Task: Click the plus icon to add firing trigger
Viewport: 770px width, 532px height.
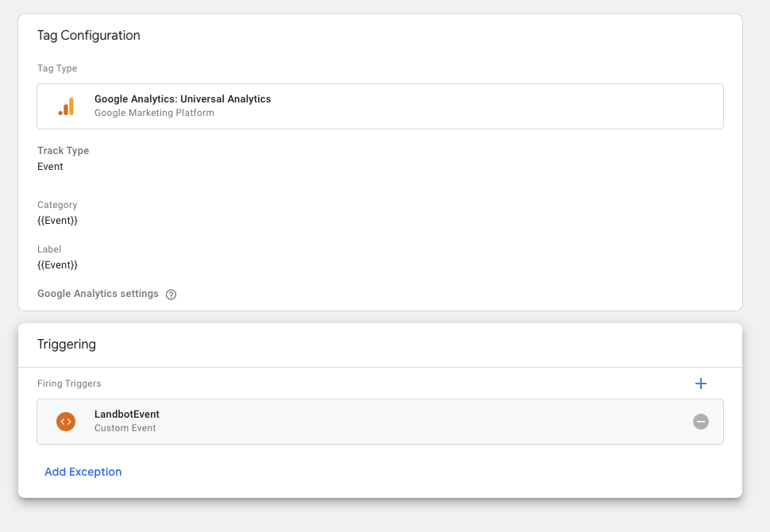Action: tap(701, 384)
